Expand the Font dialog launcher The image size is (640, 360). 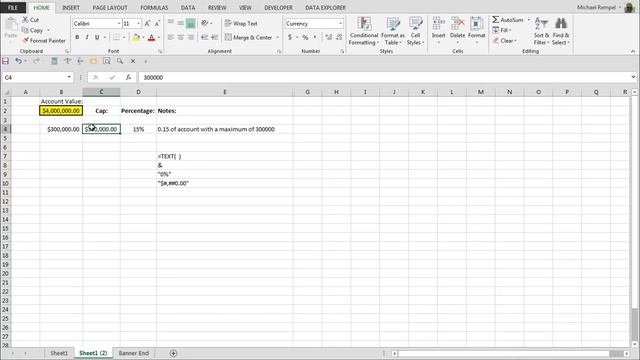160,51
